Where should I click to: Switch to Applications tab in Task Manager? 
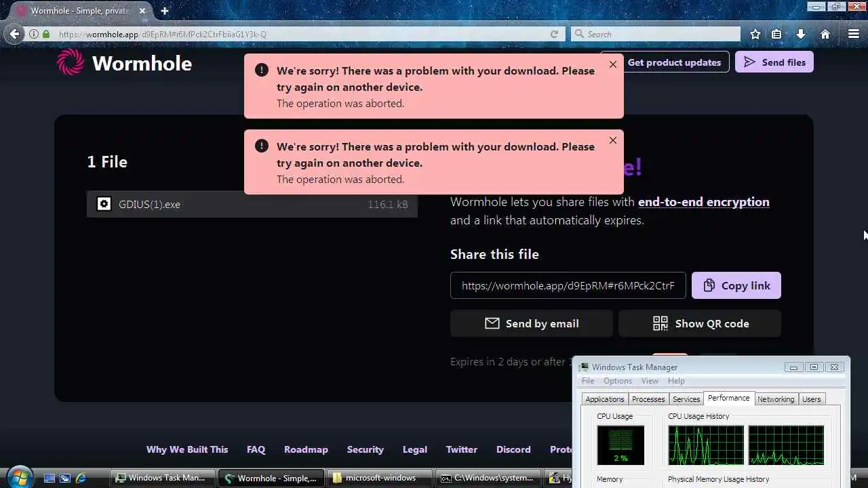click(x=604, y=399)
